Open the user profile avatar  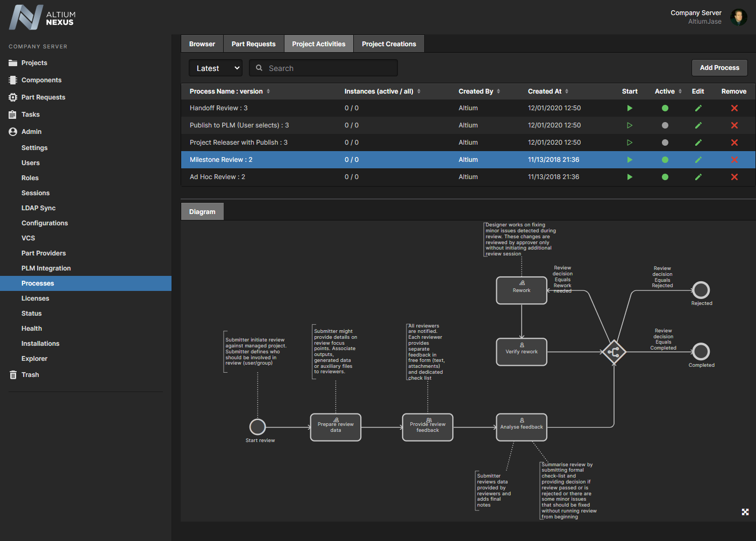738,17
